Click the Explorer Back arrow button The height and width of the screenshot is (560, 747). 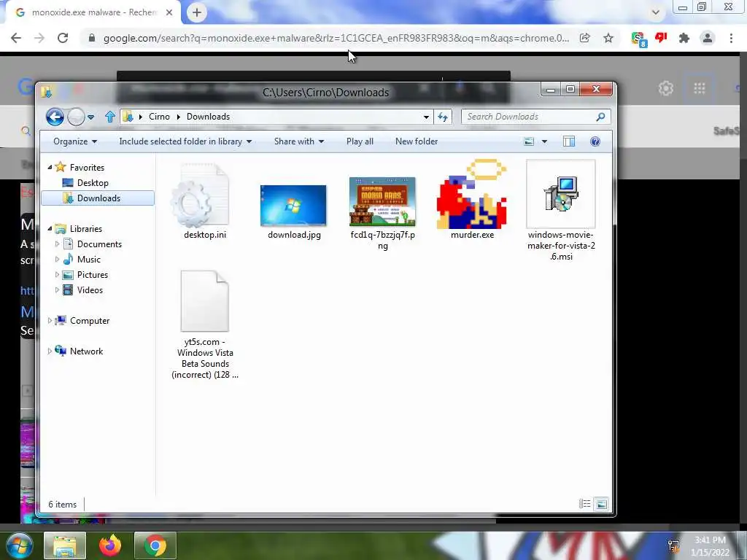(55, 117)
